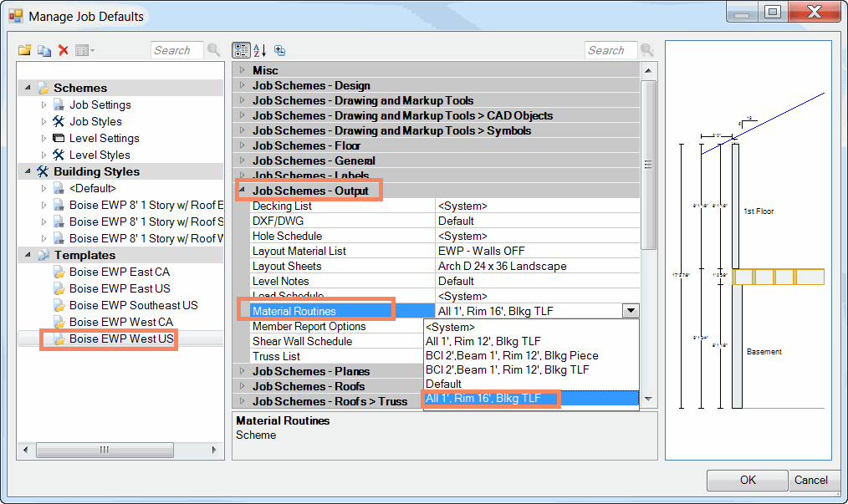Select Job Styles in the tree
This screenshot has width=848, height=504.
point(95,122)
